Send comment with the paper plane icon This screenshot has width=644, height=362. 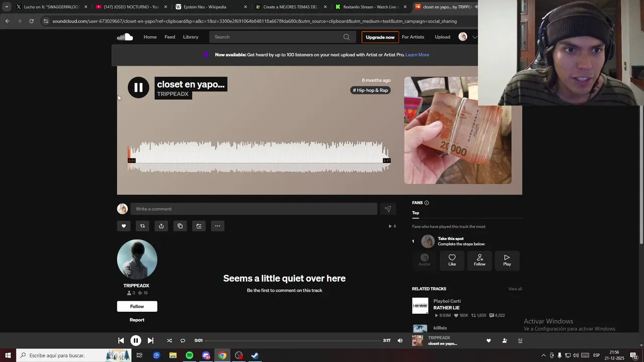[x=388, y=209]
